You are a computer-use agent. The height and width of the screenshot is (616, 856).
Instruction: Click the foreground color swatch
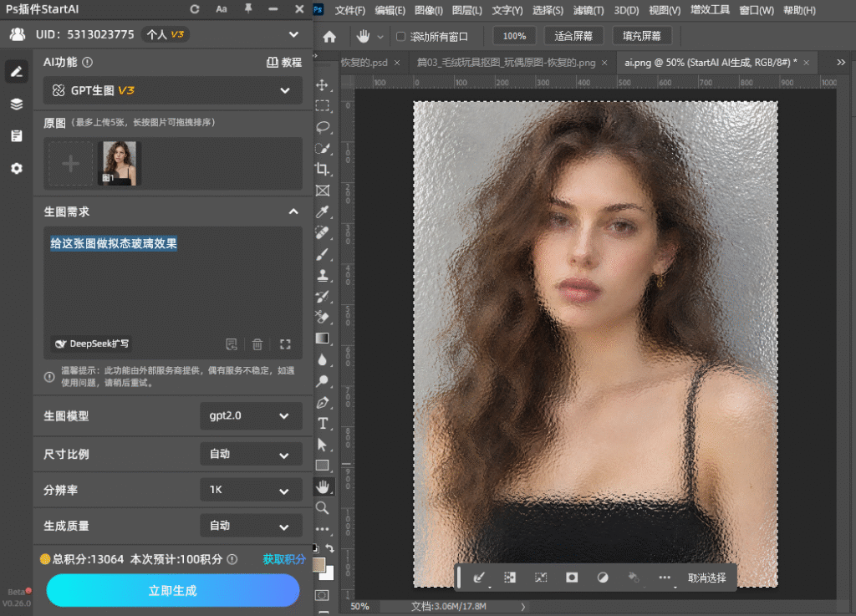tap(318, 565)
